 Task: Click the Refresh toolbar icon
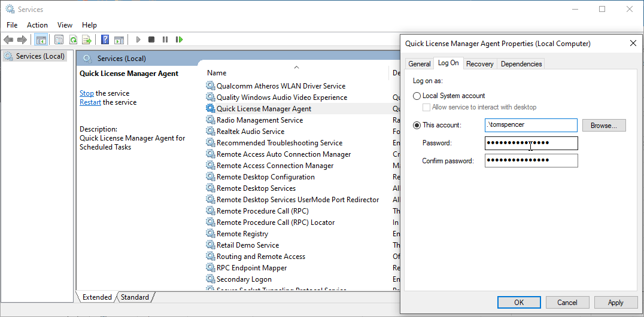point(73,40)
